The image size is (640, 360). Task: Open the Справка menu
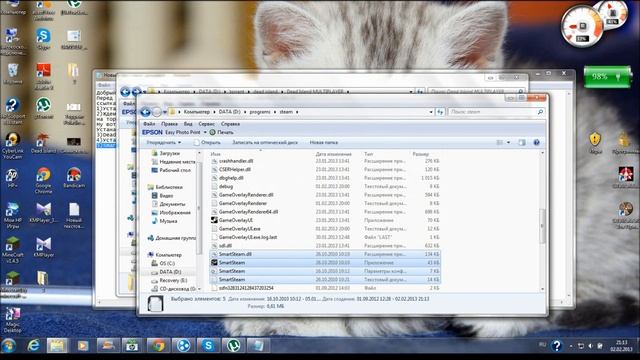click(230, 124)
